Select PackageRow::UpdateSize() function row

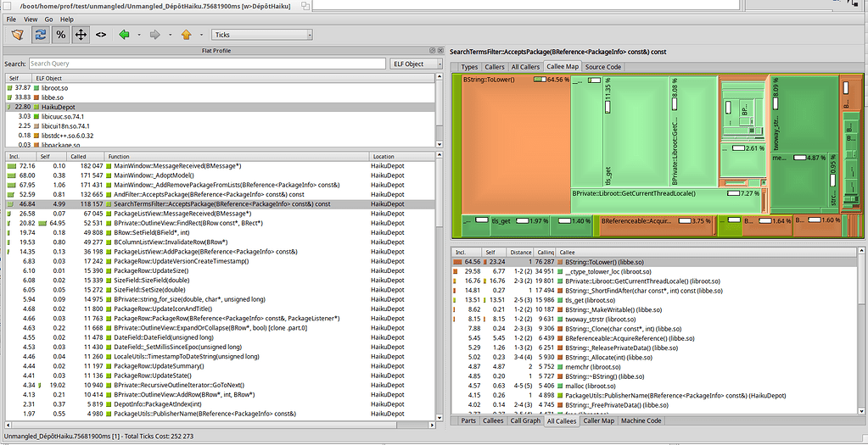221,271
